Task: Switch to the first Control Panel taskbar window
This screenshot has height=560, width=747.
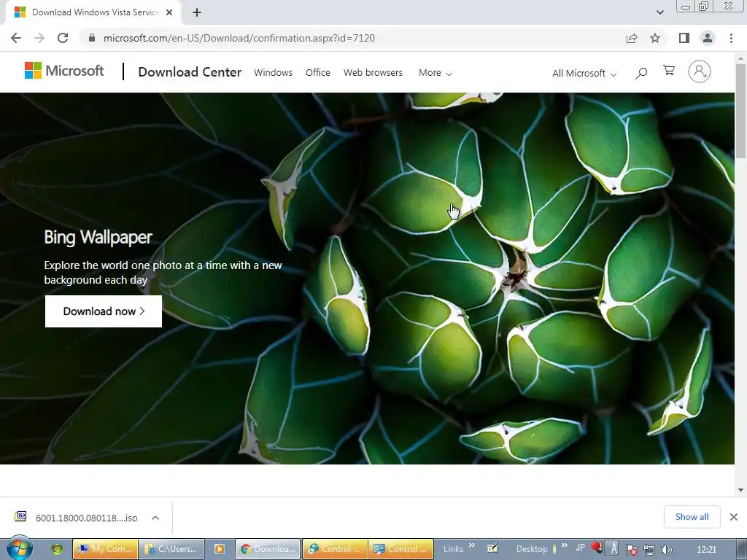Action: [x=335, y=549]
